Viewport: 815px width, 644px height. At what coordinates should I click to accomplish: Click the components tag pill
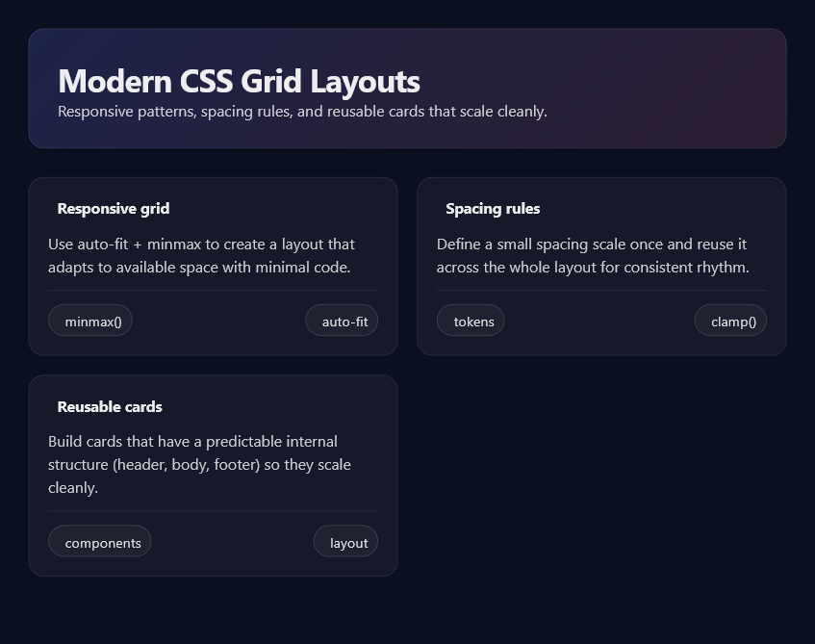pos(100,542)
